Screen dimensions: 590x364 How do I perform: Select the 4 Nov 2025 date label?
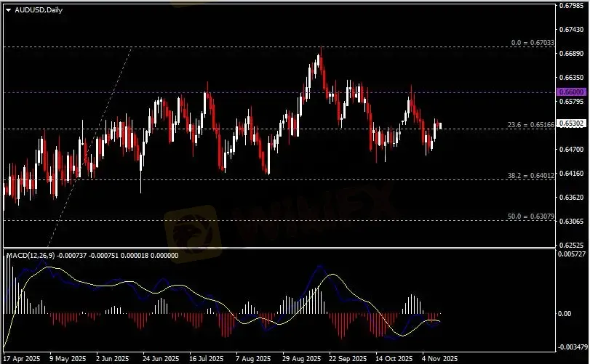coord(439,359)
